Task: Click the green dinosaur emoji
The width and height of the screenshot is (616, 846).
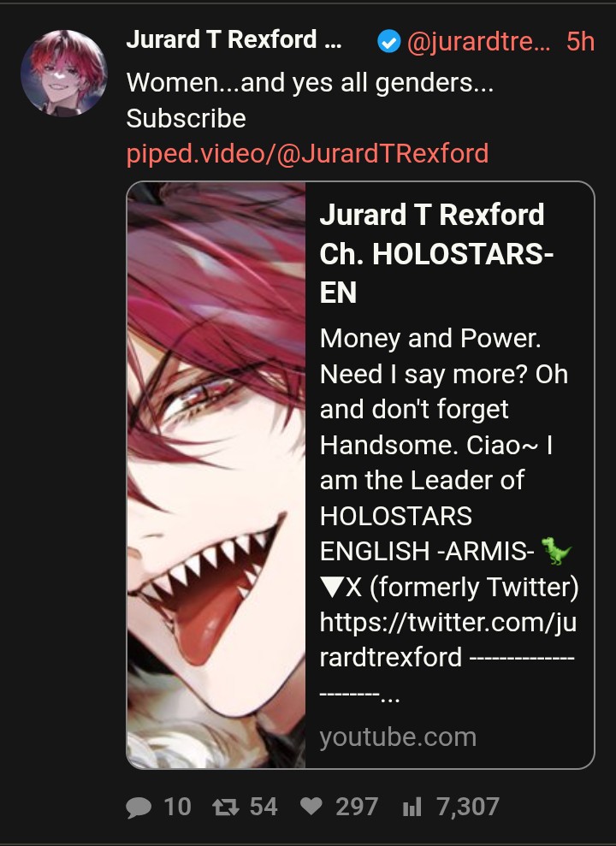Action: tap(557, 551)
